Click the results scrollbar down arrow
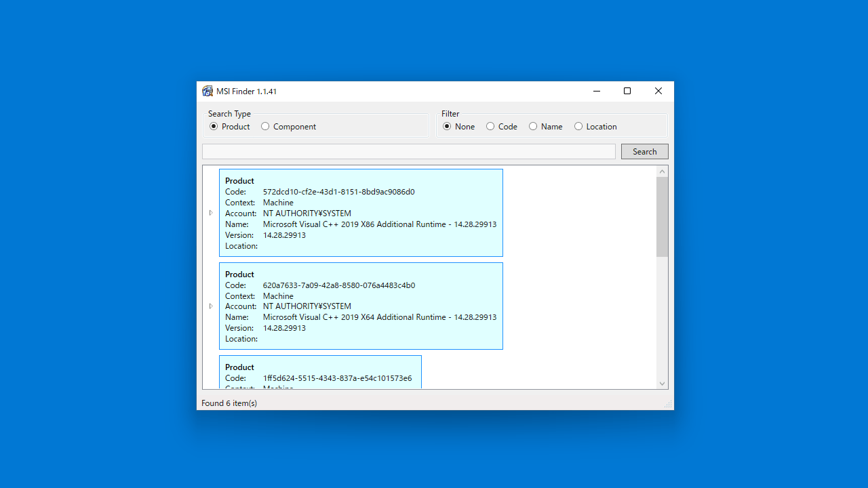 click(x=663, y=384)
